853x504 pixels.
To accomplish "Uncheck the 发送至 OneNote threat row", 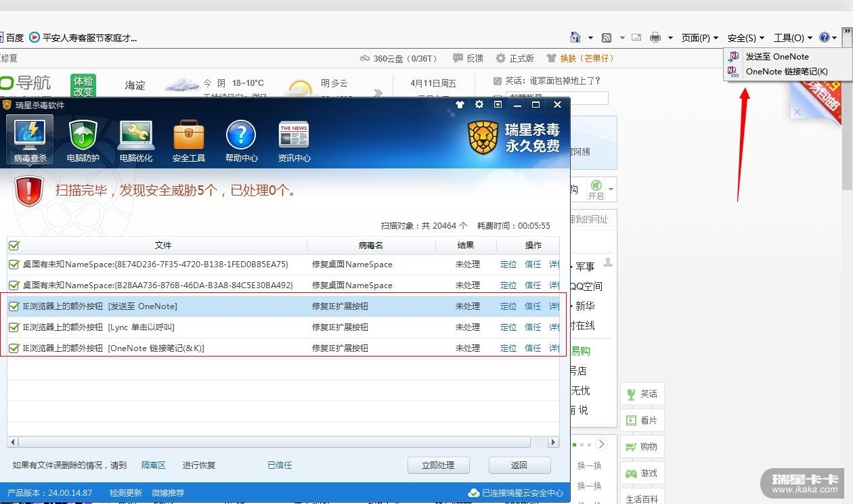I will (14, 306).
